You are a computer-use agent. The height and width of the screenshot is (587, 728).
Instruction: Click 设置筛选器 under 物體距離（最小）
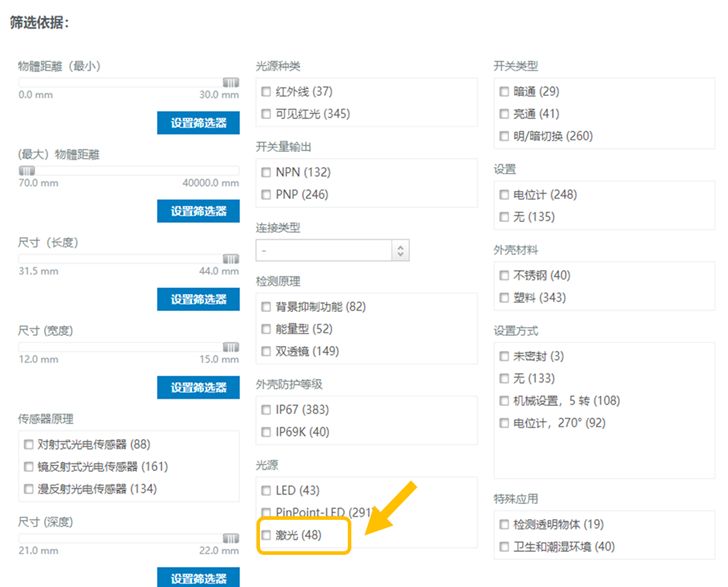[x=198, y=123]
